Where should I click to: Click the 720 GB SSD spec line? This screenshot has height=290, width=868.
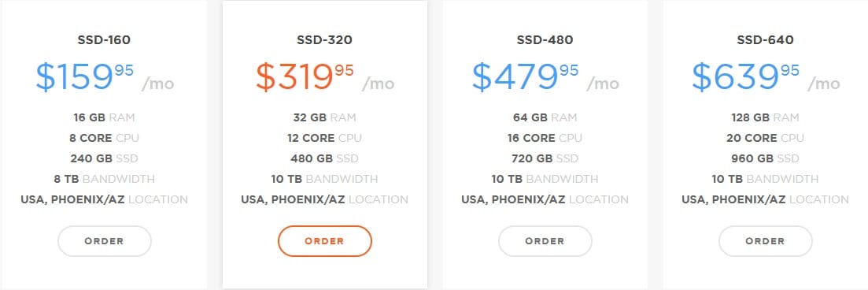(x=545, y=158)
